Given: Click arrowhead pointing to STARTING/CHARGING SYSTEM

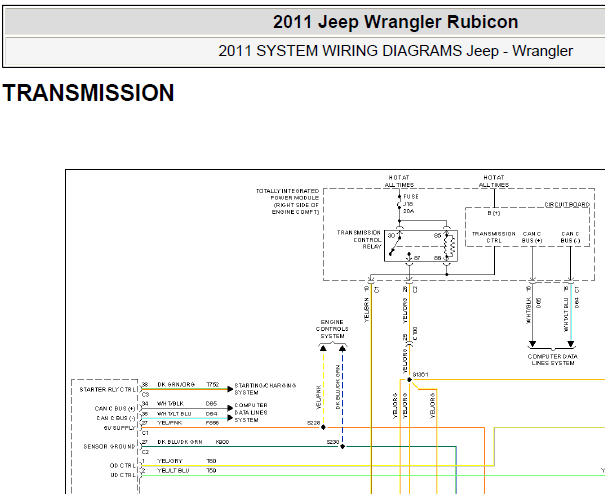Looking at the screenshot, I should click(230, 389).
